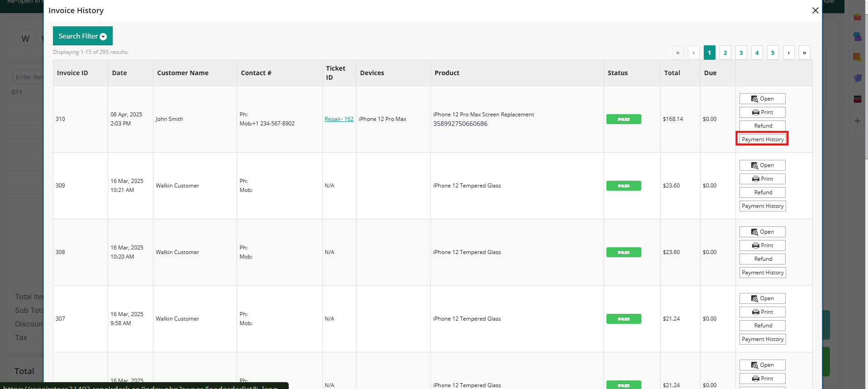Click IMEI number 358992750660686

click(x=460, y=124)
